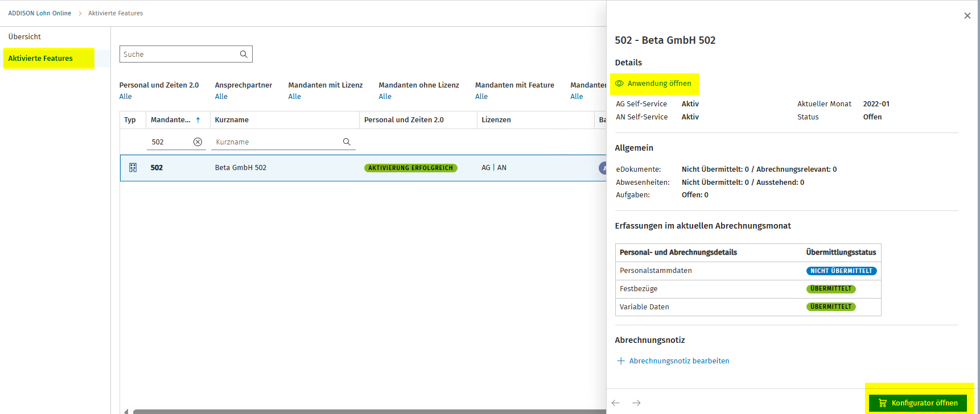Click the Aktivierte Features breadcrumb text
Viewport: 980px width, 414px height.
point(116,13)
